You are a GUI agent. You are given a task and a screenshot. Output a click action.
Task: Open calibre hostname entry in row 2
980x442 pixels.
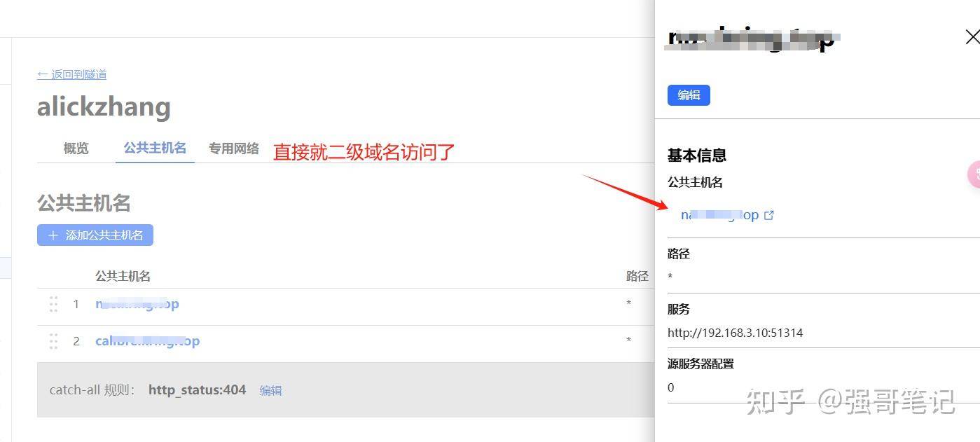click(148, 341)
